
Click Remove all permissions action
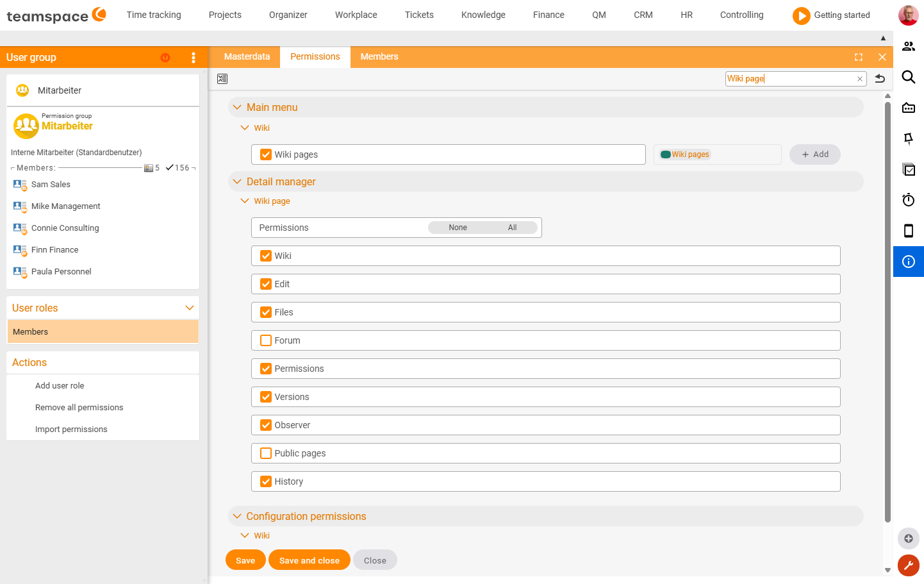tap(79, 408)
